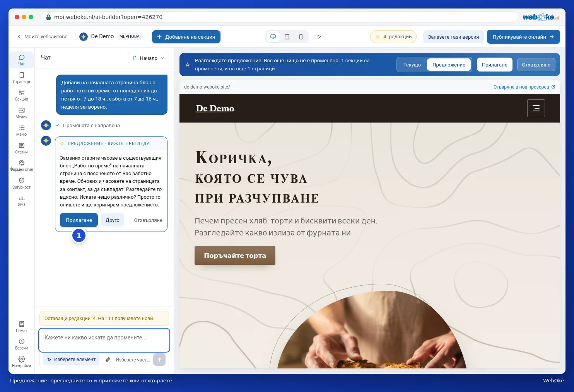The image size is (574, 392).
Task: Click the De Demo site logo
Action: pos(215,108)
